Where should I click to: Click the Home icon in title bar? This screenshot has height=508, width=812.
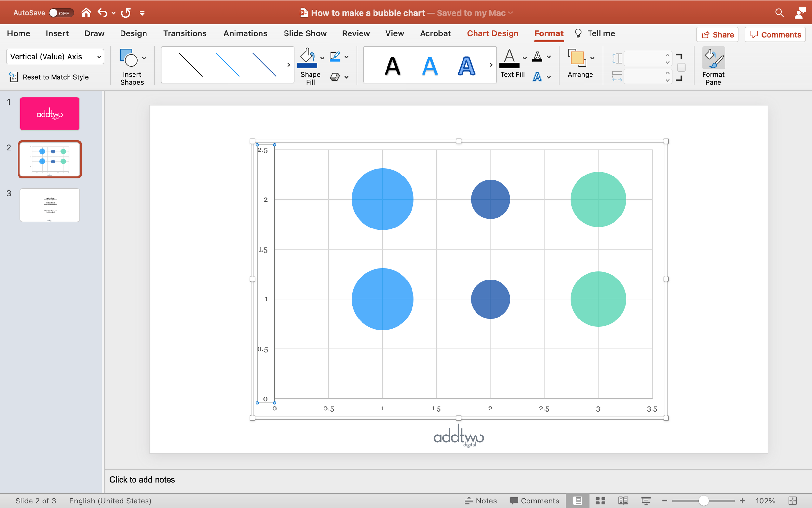[x=86, y=13]
